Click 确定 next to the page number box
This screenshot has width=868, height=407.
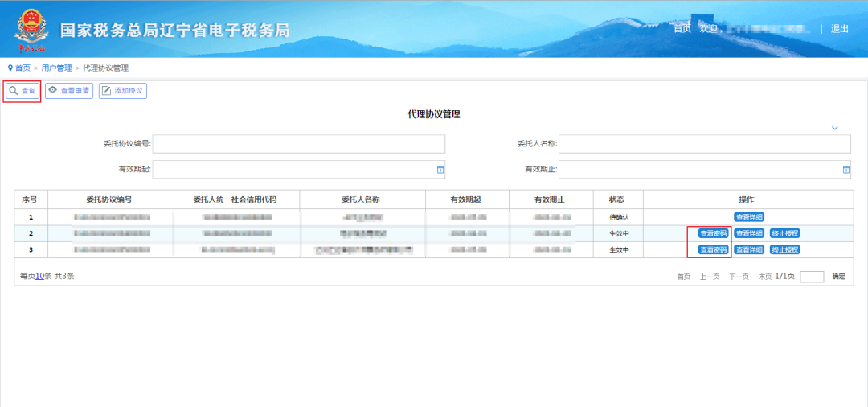coord(838,277)
